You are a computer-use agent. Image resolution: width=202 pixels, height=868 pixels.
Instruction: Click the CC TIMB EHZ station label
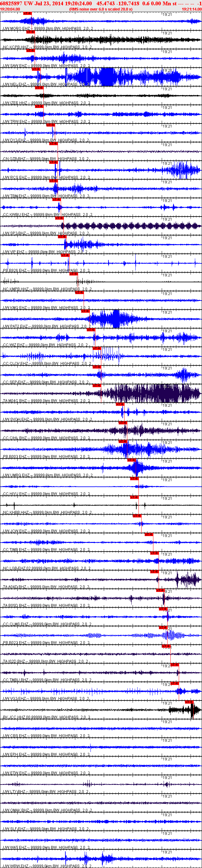point(46,549)
